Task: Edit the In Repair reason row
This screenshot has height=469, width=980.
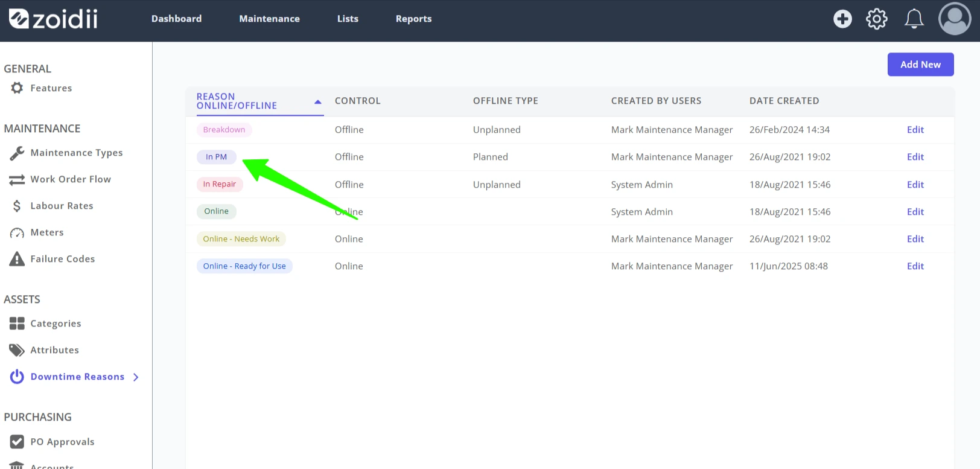Action: coord(915,185)
